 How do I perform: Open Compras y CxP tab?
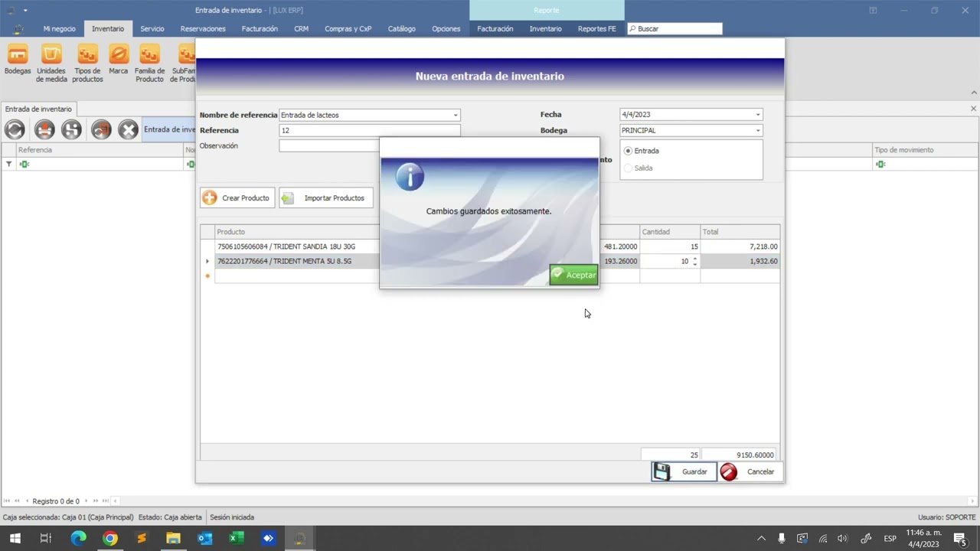[348, 28]
